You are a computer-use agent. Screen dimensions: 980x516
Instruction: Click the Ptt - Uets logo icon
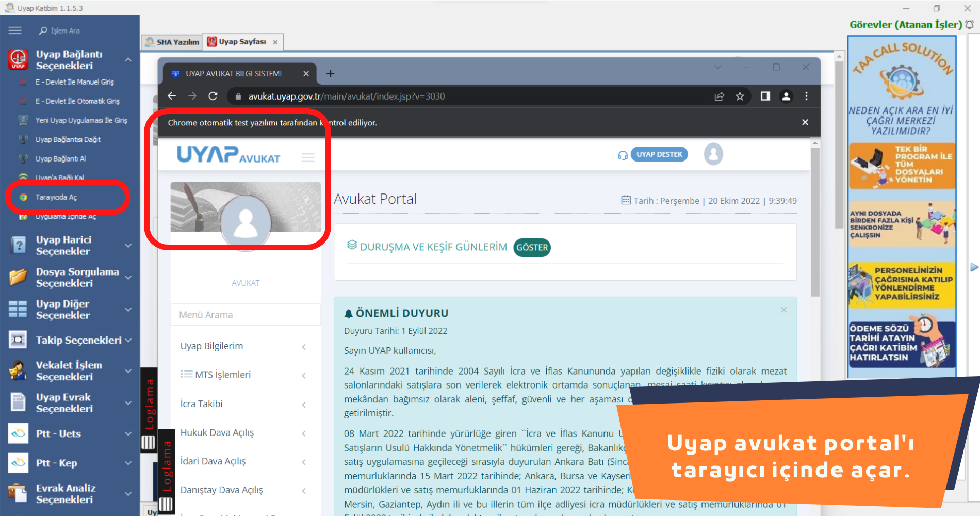pos(18,433)
